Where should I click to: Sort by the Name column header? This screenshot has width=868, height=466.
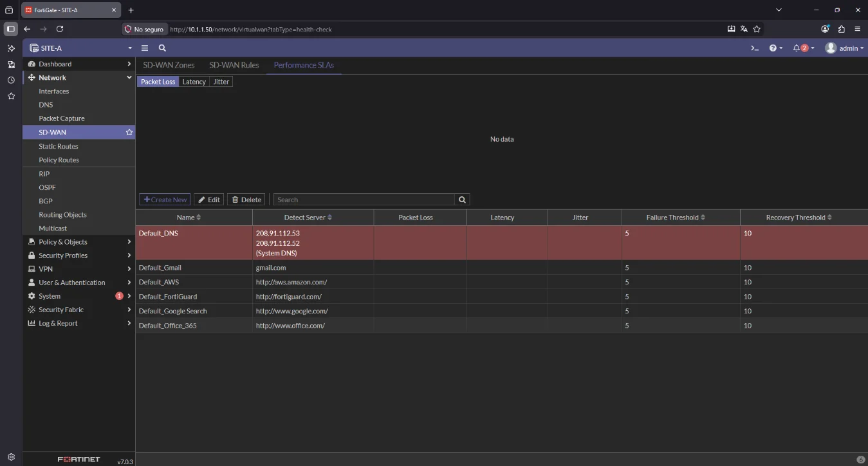(x=194, y=218)
